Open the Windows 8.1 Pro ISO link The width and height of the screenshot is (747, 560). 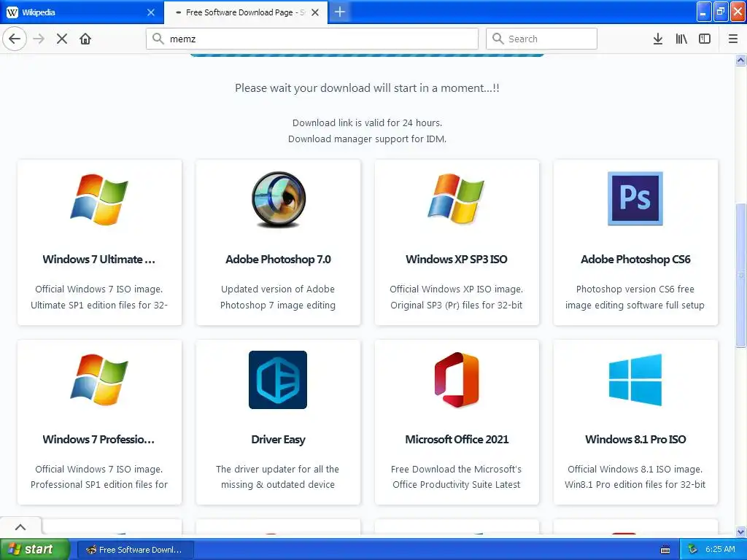(x=635, y=439)
